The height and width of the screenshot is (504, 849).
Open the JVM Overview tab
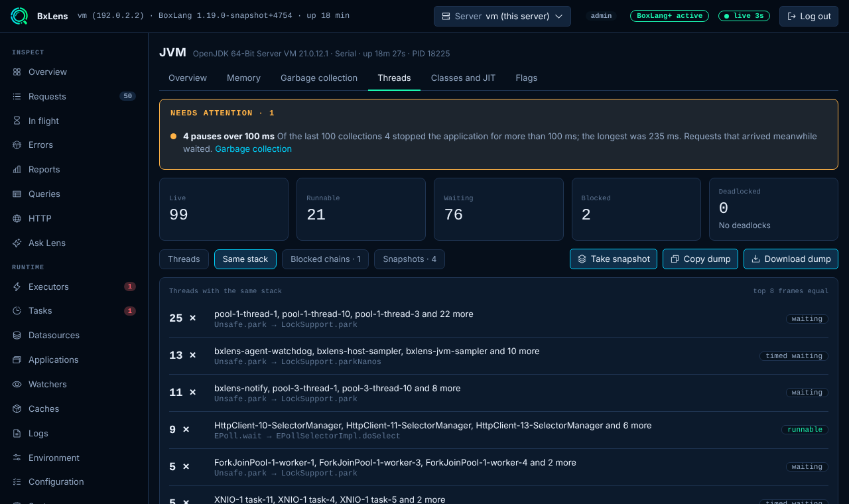(188, 78)
